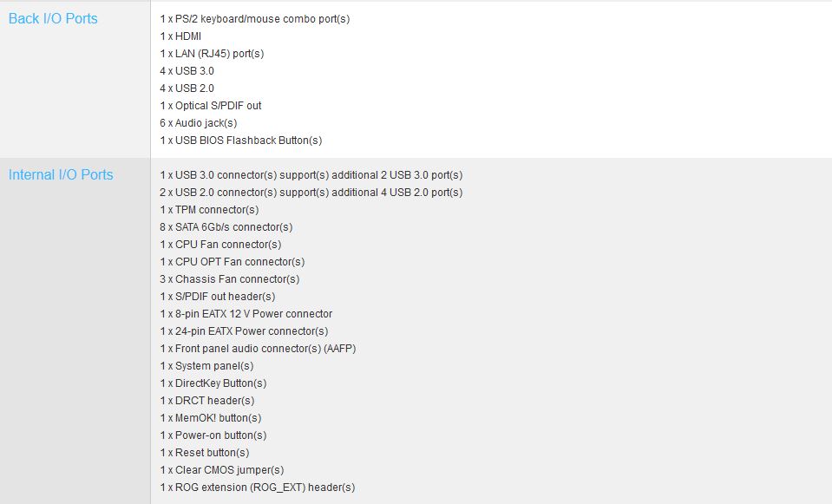Viewport: 832px width, 504px height.
Task: Click the 6 x Audio jack(s) entry
Action: 199,122
